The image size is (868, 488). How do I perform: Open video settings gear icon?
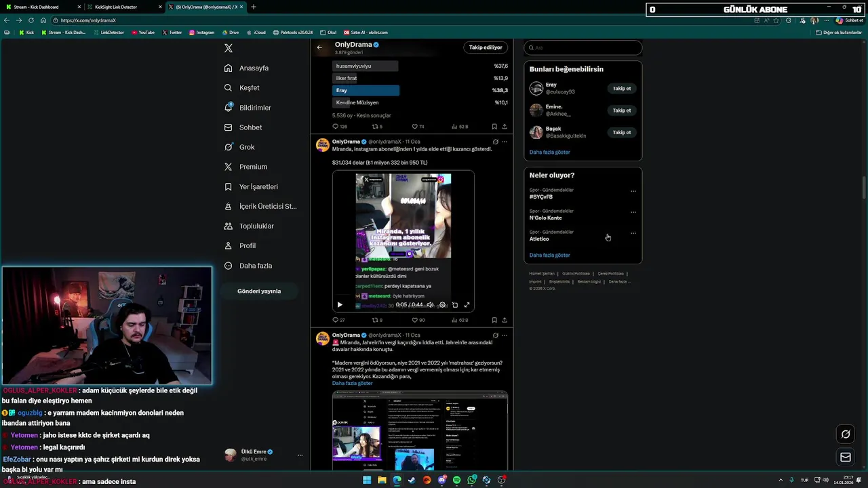pos(442,305)
